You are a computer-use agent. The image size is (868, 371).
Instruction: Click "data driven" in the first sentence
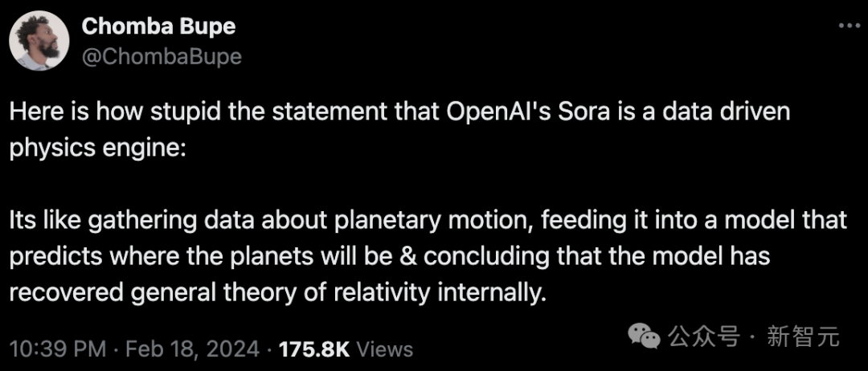coord(734,112)
